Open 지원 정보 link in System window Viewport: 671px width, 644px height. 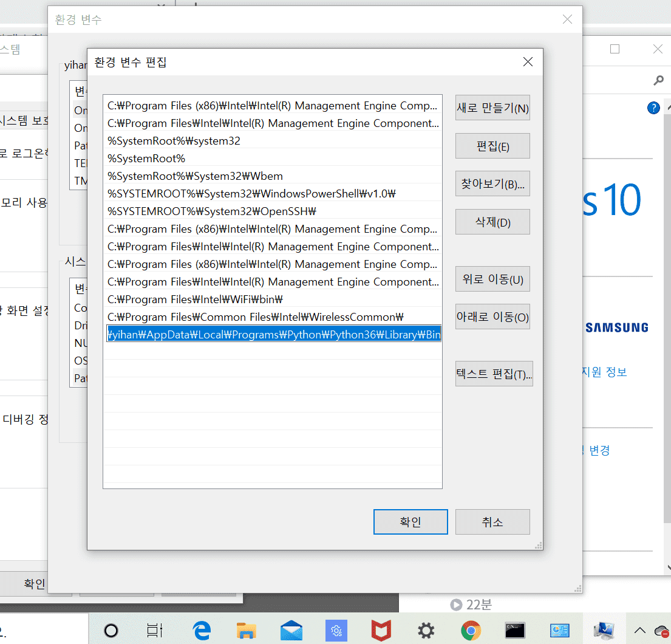[604, 372]
